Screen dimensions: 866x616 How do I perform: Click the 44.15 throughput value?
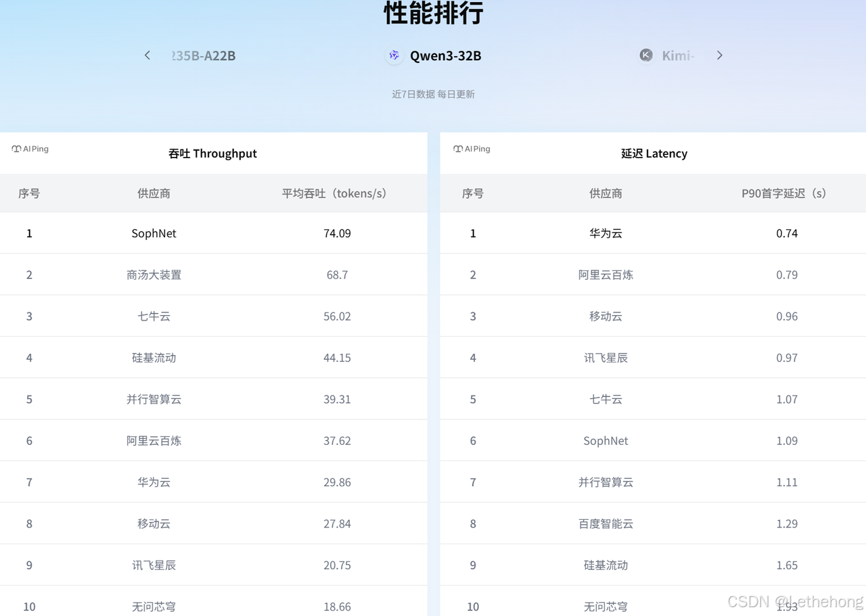337,358
